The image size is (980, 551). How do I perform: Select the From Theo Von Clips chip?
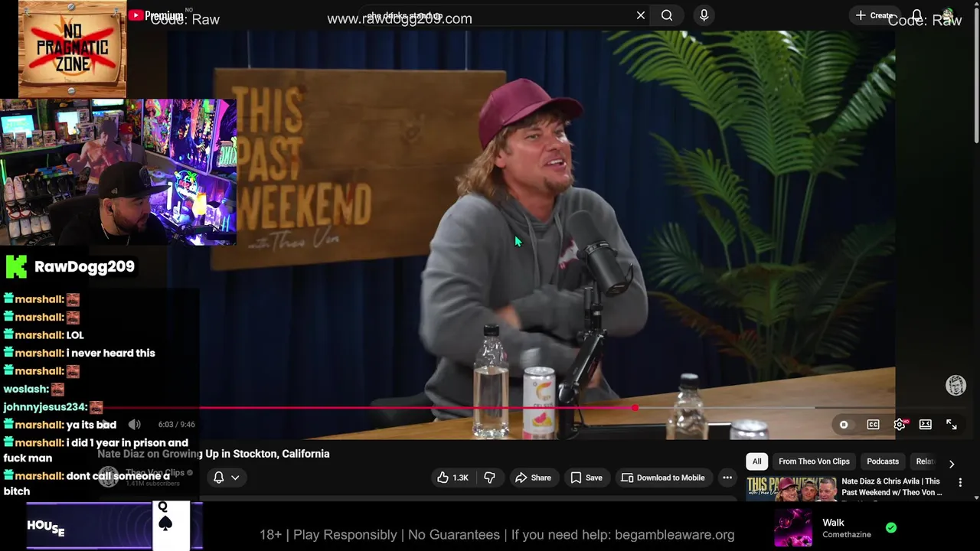[814, 461]
